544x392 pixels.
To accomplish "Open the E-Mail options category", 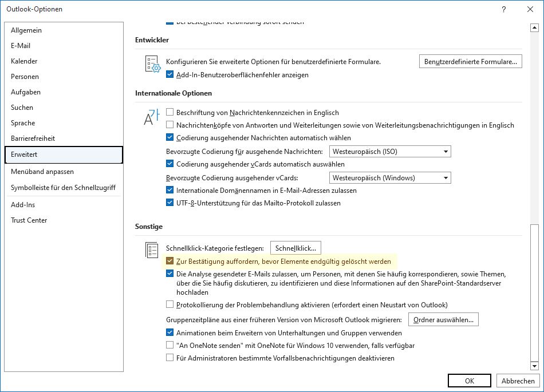I will (64, 46).
